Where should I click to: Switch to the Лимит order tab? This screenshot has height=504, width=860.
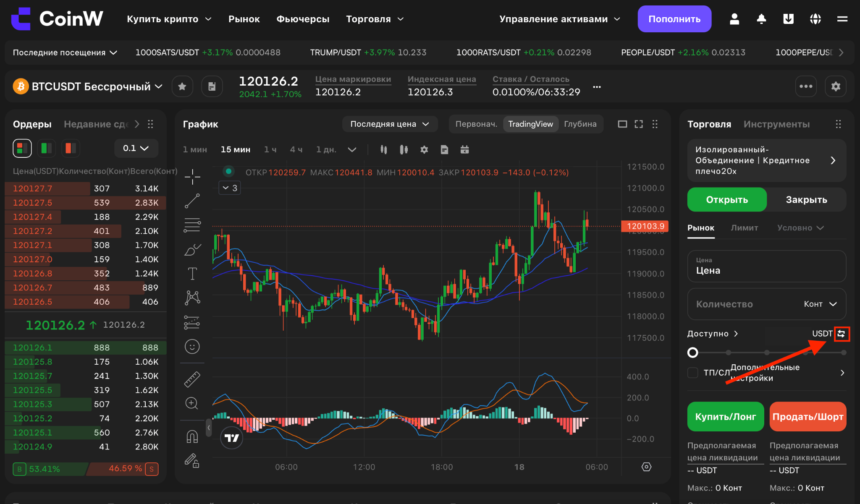click(745, 227)
